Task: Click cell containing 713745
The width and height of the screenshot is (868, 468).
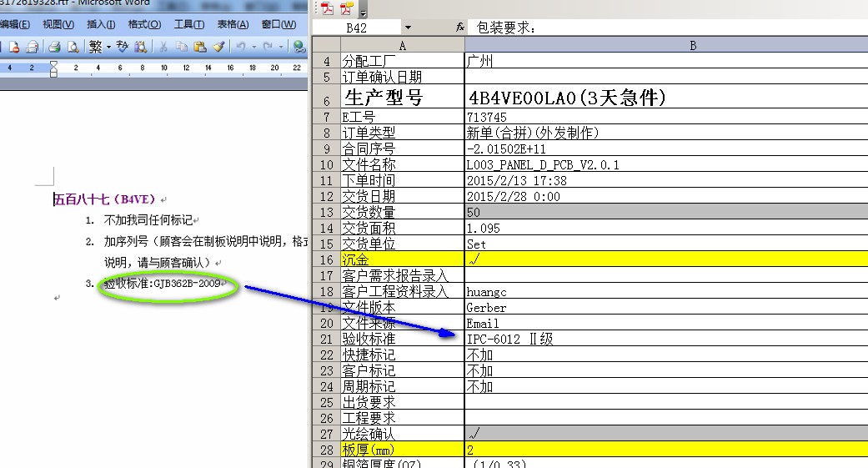Action: tap(666, 117)
